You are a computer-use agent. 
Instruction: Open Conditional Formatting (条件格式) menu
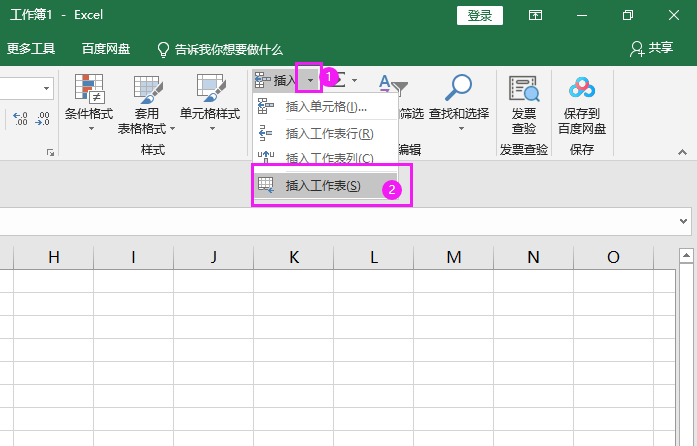click(x=89, y=102)
